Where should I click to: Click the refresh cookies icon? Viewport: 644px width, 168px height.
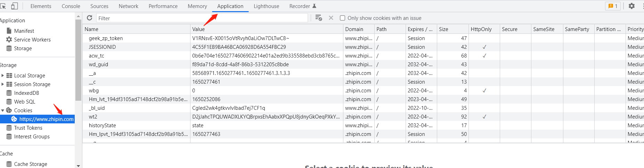(89, 18)
